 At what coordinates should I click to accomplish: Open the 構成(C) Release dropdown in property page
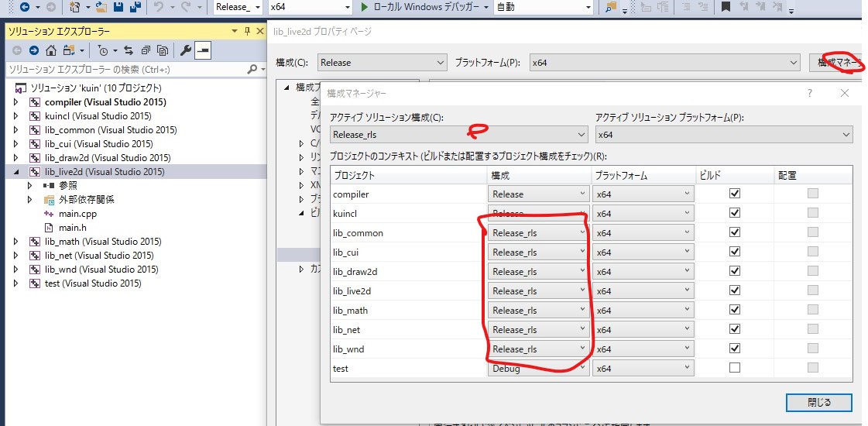tap(382, 63)
